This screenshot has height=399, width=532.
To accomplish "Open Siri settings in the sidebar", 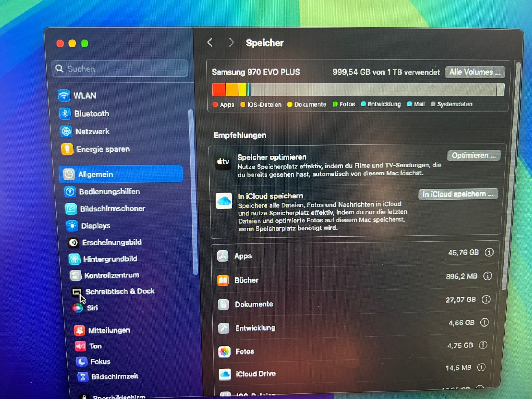I will pos(92,308).
